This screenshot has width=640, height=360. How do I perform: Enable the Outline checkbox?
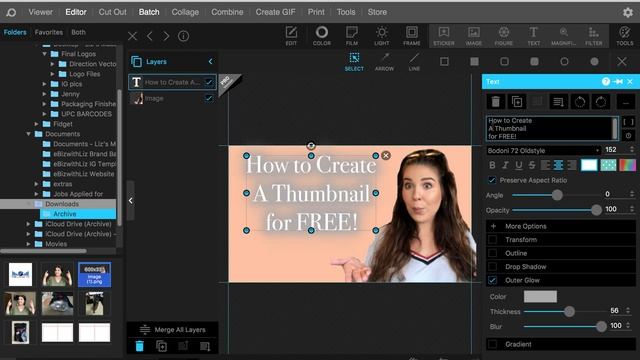point(493,253)
